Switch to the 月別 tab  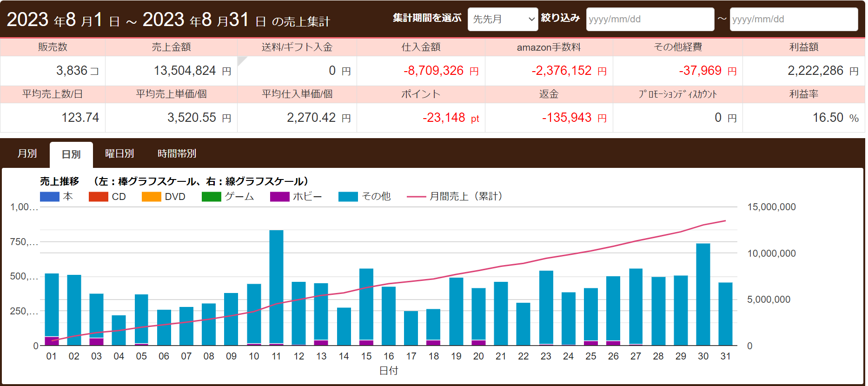(x=27, y=153)
